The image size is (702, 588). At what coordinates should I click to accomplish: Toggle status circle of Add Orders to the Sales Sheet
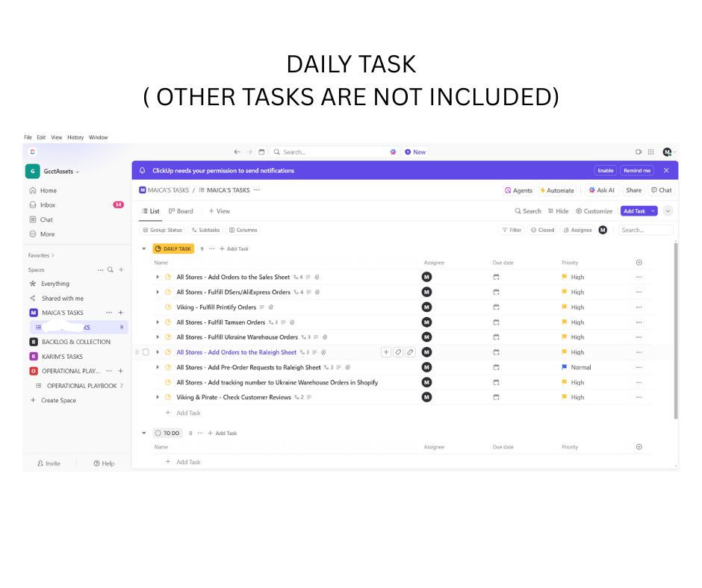point(168,278)
